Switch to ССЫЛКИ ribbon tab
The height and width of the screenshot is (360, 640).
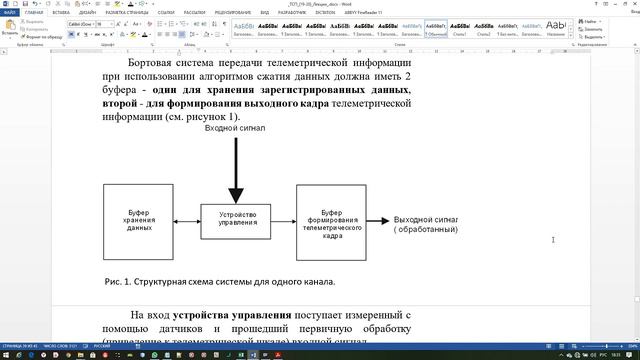tap(166, 13)
